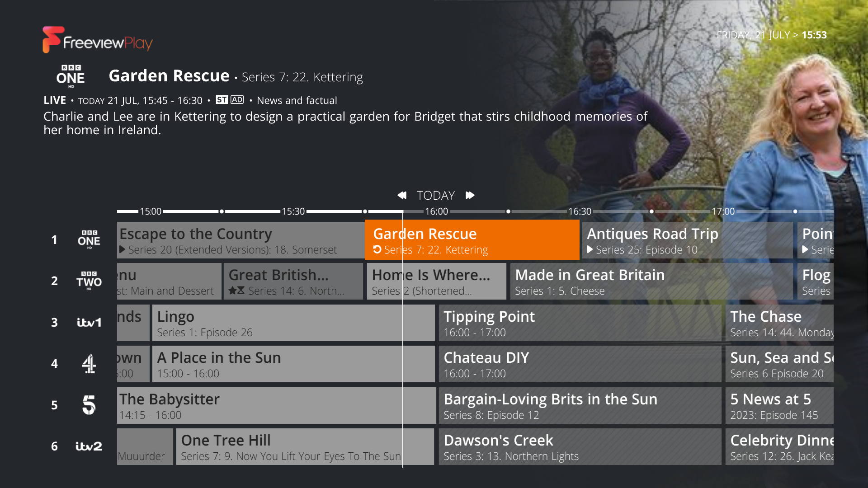Image resolution: width=868 pixels, height=488 pixels.
Task: Go to next day arrow beside TODAY
Action: coord(470,195)
